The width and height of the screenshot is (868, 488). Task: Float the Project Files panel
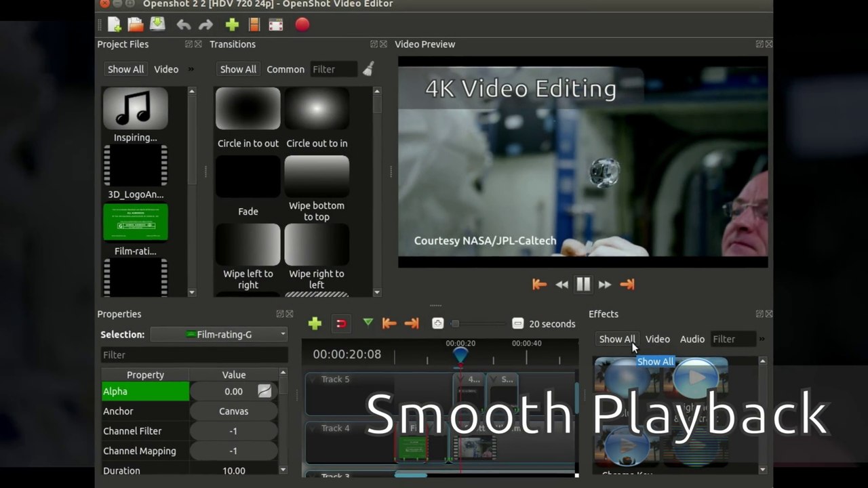coord(189,44)
